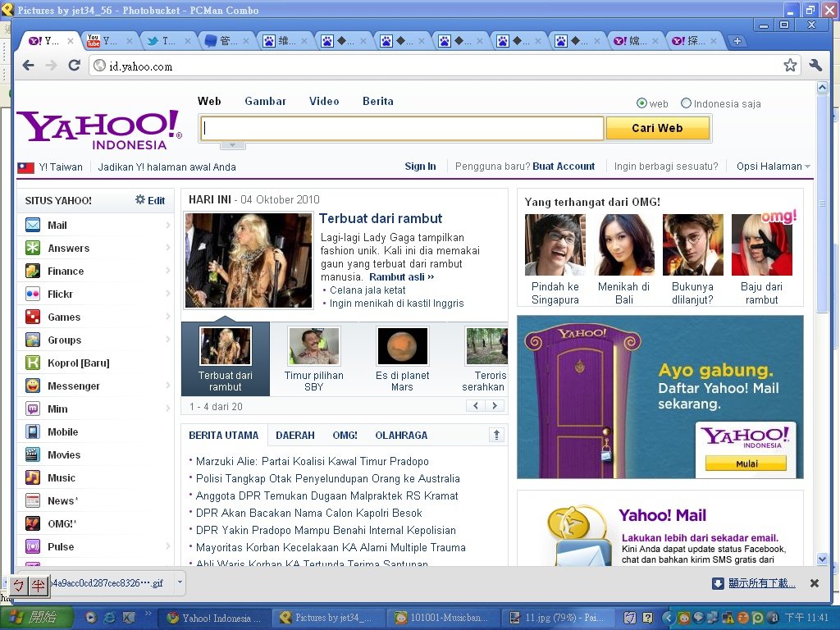Click the Sign In link
Screen dimensions: 840x630
click(x=420, y=167)
